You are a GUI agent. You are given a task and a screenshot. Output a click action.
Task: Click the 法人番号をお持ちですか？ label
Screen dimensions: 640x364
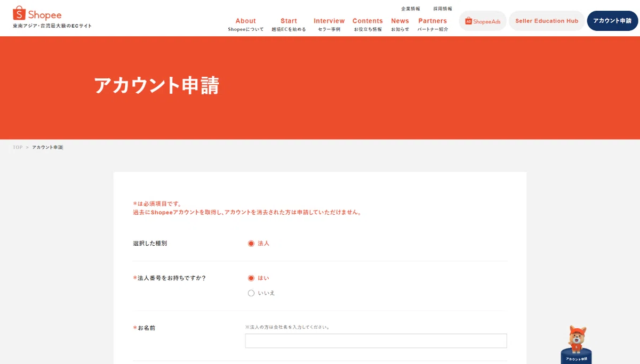pos(170,278)
